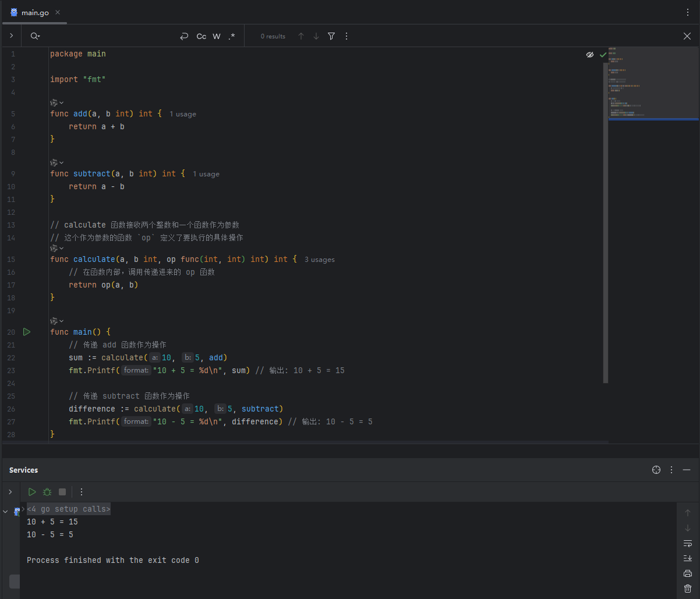Open more actions in Services run toolbar
700x599 pixels.
click(82, 492)
